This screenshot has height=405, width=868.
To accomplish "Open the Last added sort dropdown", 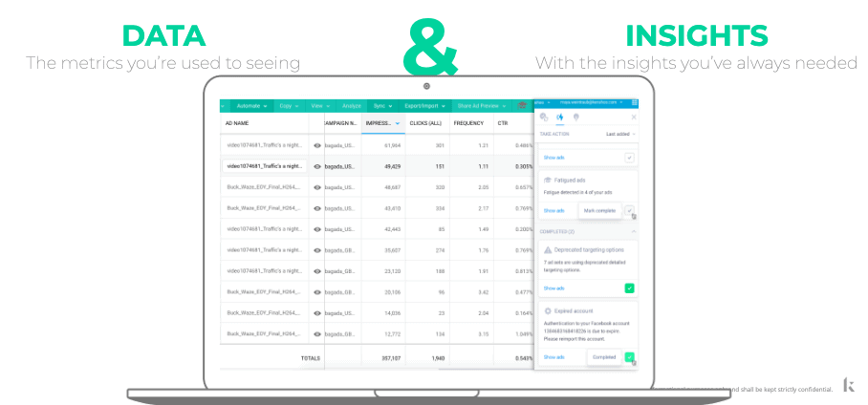I will (620, 134).
